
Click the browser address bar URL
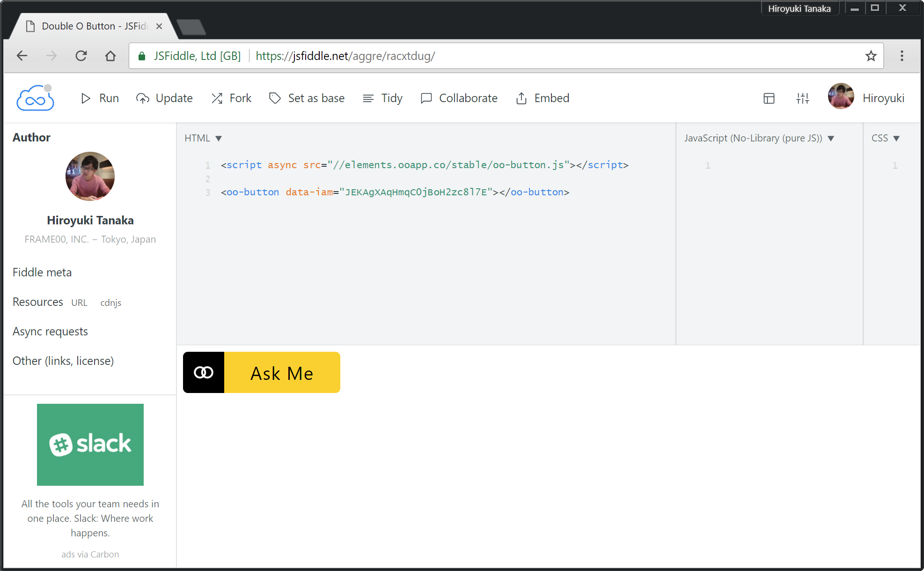pyautogui.click(x=345, y=56)
